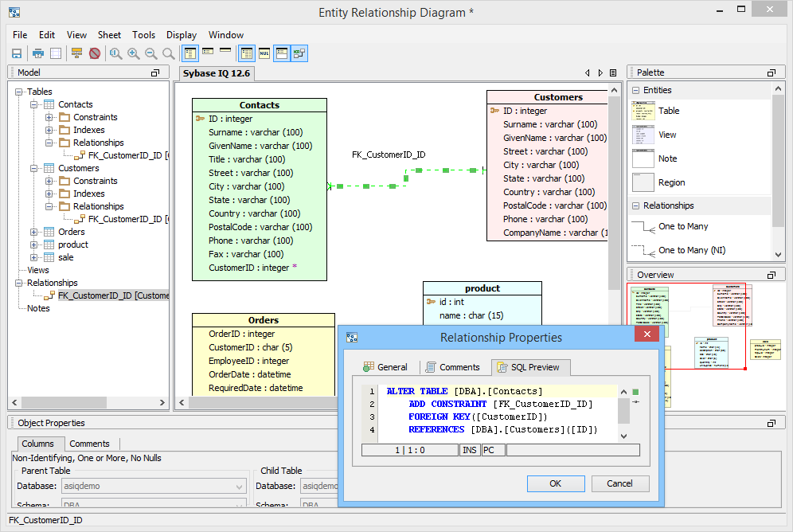Close the Relationship Properties dialog

point(647,334)
